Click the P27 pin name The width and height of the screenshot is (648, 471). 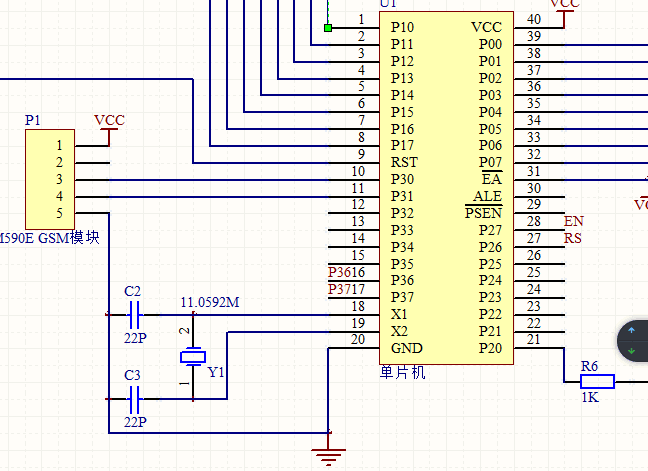(x=491, y=230)
